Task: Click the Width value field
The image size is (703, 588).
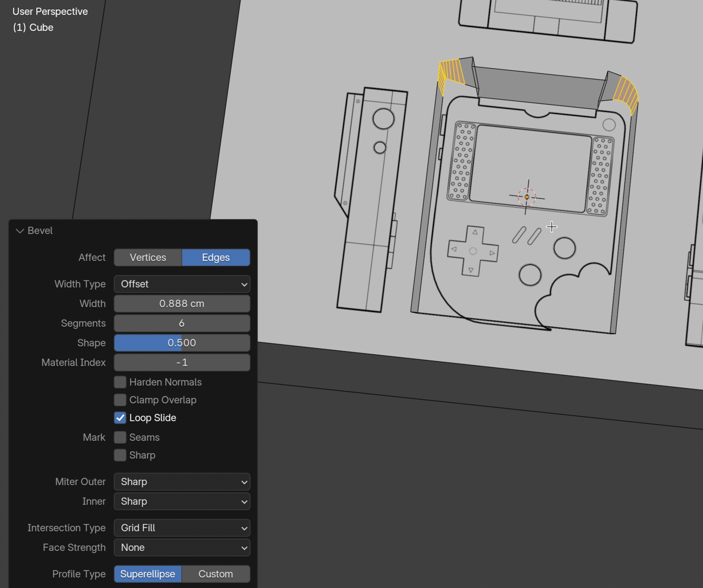Action: click(x=182, y=304)
